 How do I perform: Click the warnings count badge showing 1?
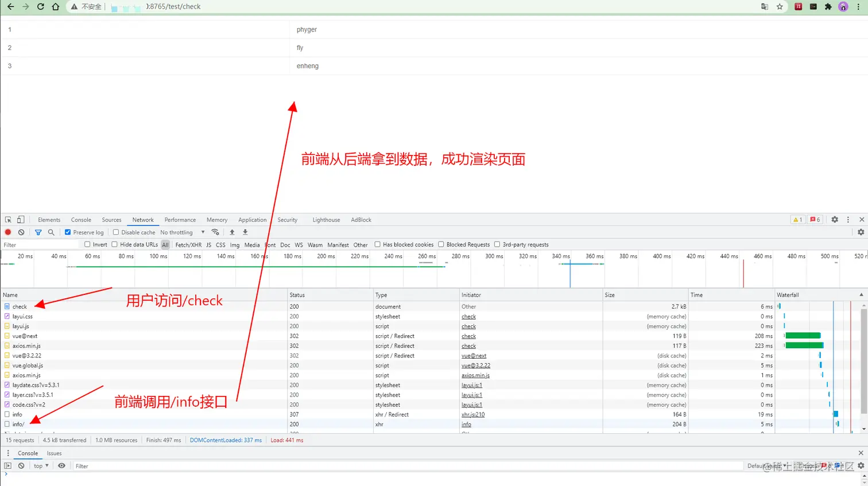click(x=797, y=220)
